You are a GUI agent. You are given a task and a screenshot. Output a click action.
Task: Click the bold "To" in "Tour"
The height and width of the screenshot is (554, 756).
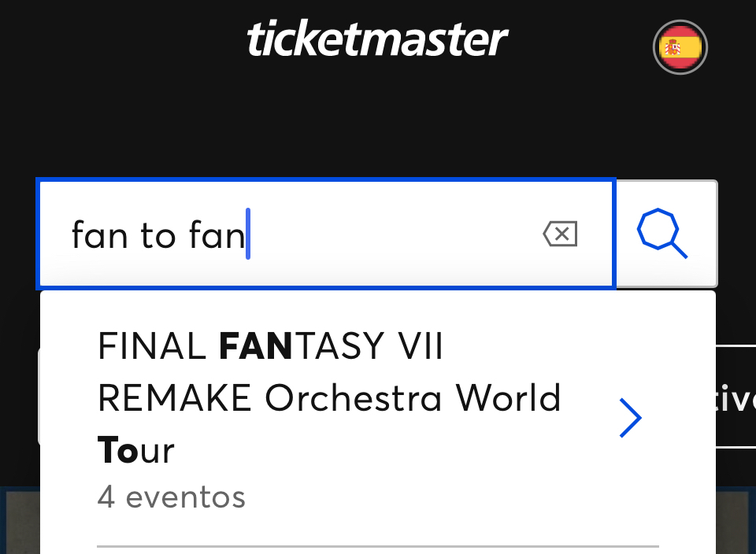(x=117, y=450)
